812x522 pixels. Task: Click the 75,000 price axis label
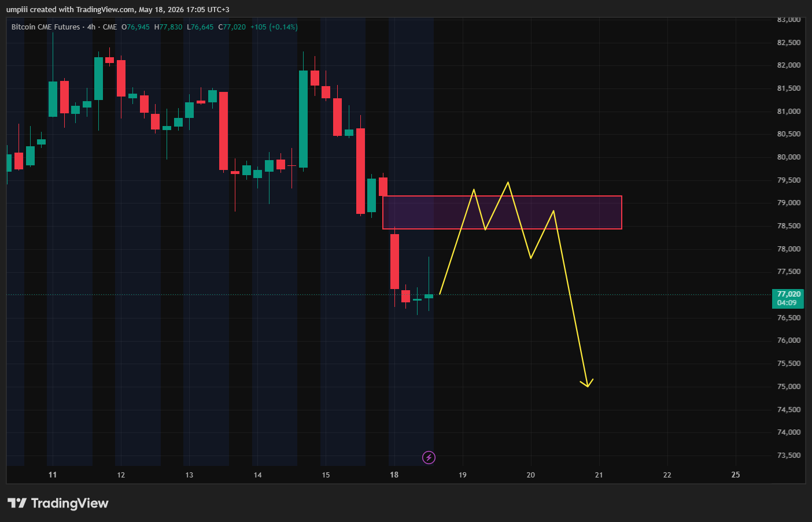click(789, 387)
